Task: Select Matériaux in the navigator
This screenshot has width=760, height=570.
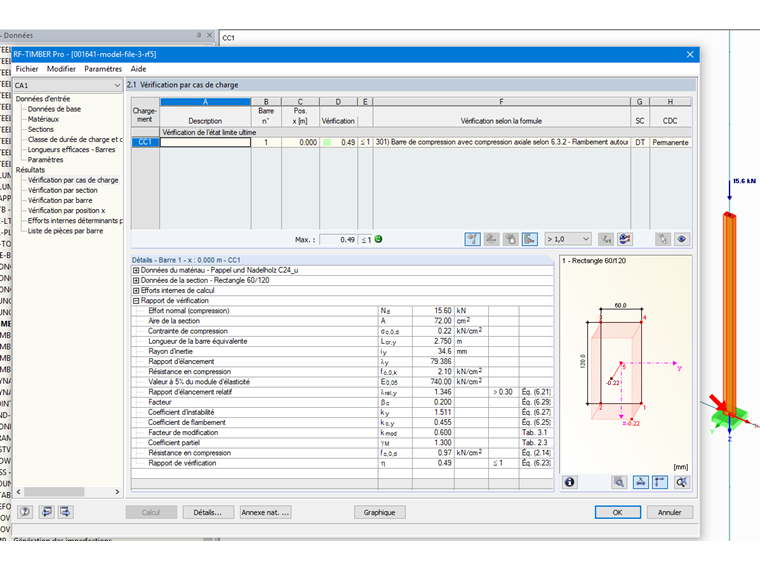Action: click(43, 119)
